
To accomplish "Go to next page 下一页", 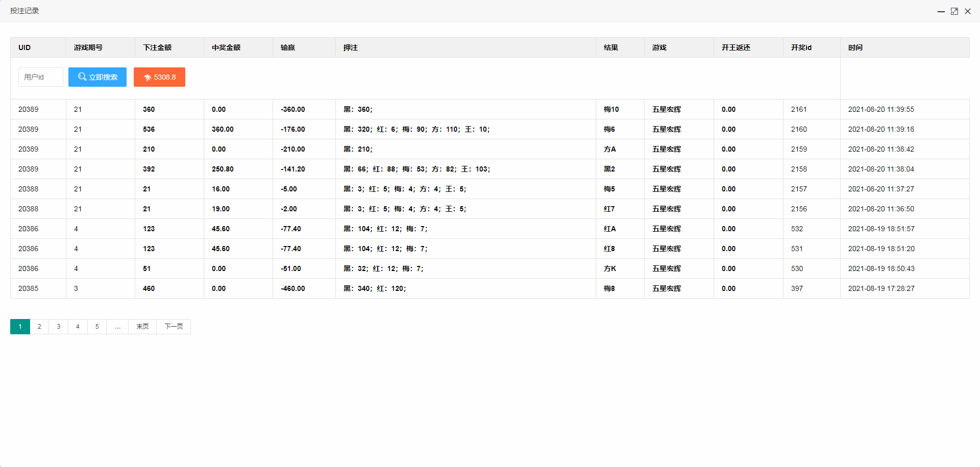I will [x=174, y=327].
